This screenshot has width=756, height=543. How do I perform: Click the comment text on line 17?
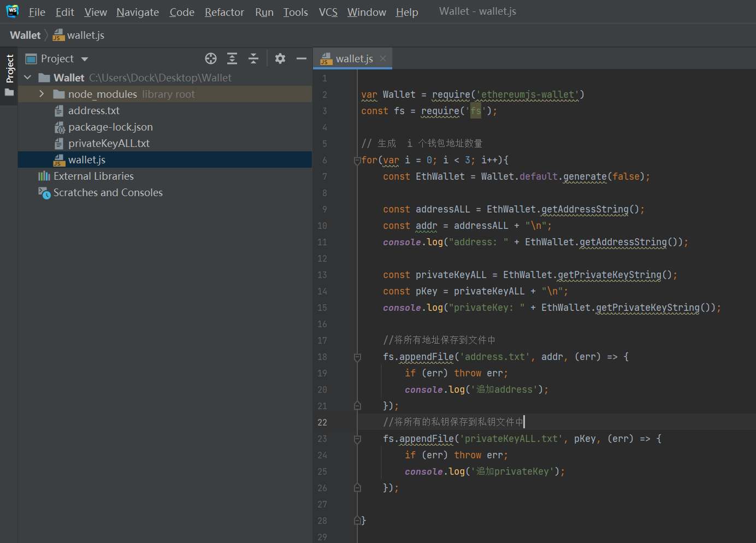[439, 340]
